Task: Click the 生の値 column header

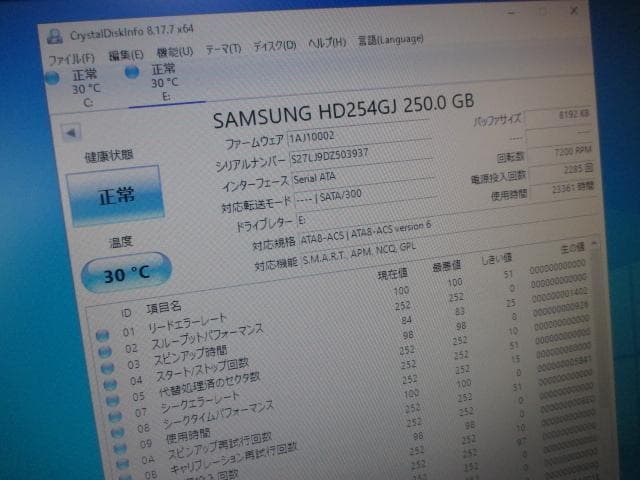Action: (573, 248)
